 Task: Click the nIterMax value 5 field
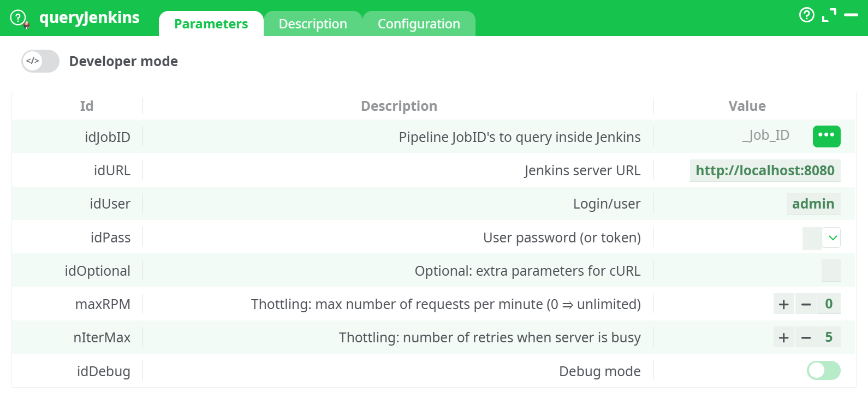pos(829,337)
